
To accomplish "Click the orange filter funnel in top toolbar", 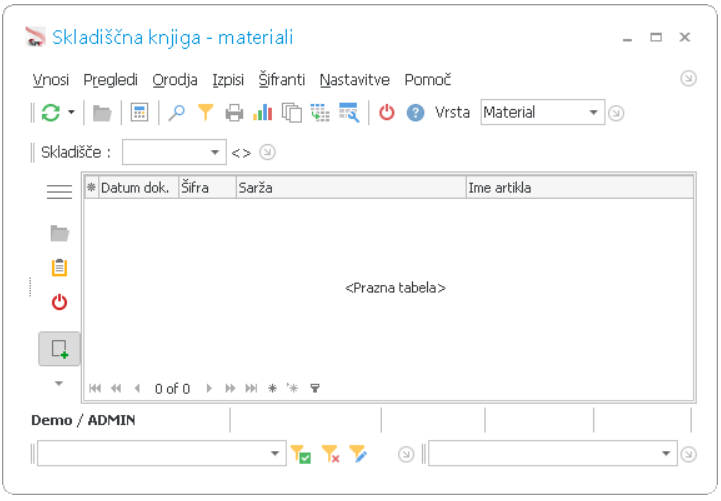I will [x=206, y=113].
